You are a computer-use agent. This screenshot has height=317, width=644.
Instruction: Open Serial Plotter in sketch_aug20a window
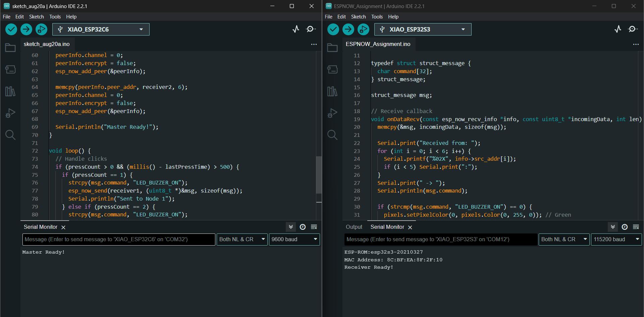(x=296, y=29)
